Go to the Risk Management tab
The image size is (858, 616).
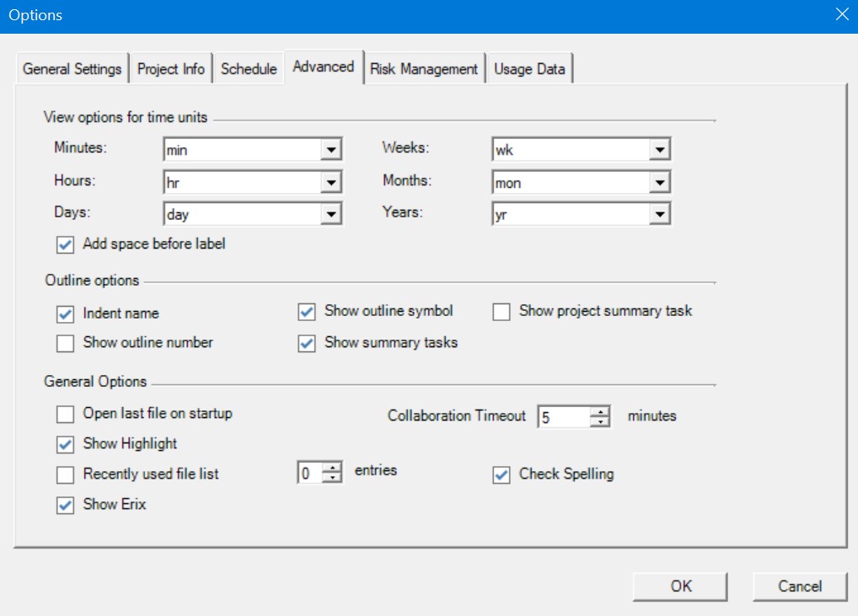[424, 69]
